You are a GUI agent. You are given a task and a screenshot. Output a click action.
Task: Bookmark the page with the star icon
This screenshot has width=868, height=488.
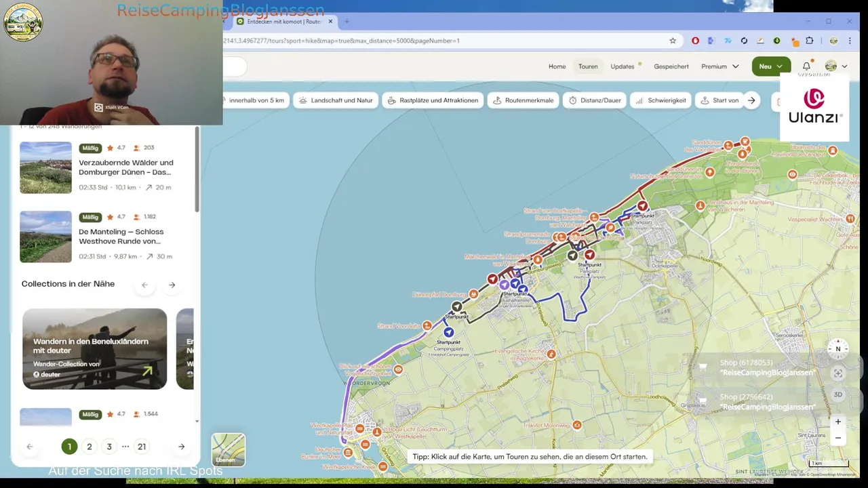pos(673,41)
